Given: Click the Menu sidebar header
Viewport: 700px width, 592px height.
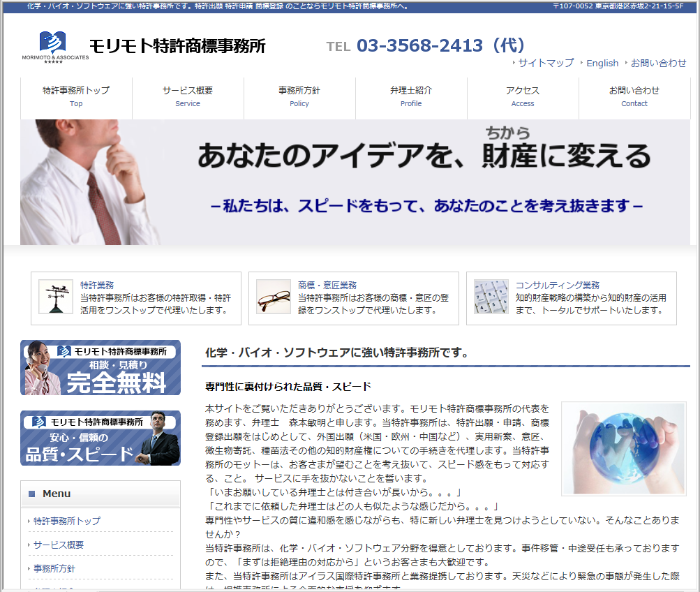Looking at the screenshot, I should [100, 494].
